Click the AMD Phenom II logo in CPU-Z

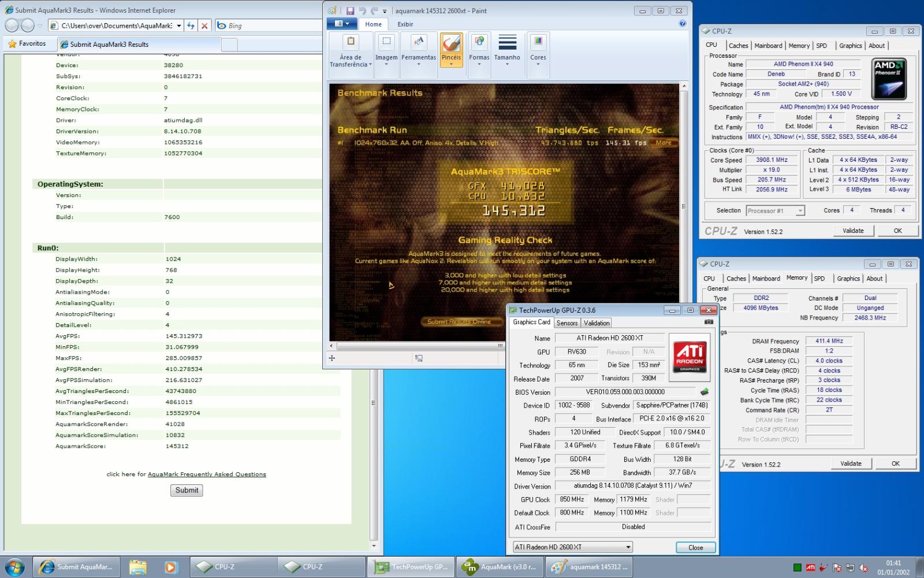tap(889, 79)
